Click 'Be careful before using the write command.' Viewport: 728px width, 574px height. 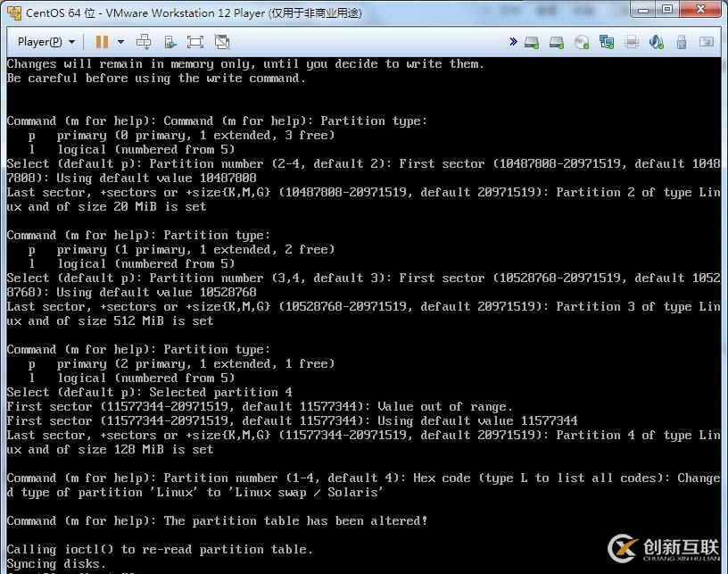(x=156, y=78)
